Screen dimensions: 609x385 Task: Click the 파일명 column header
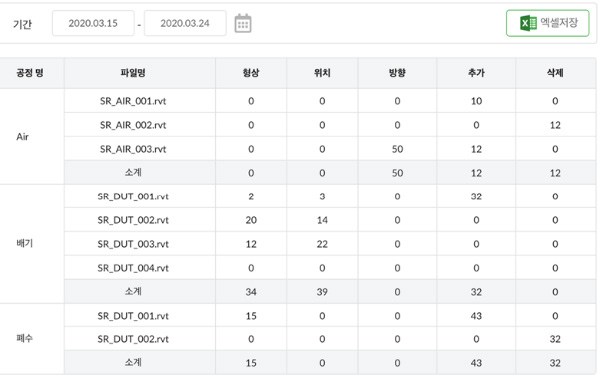pyautogui.click(x=133, y=73)
